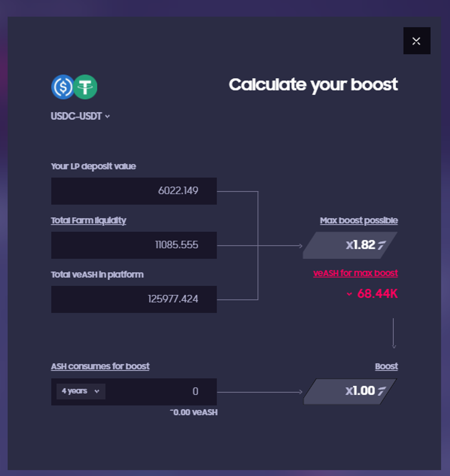Open the USDC-USDT farm selector dropdown
The height and width of the screenshot is (476, 450).
(80, 116)
